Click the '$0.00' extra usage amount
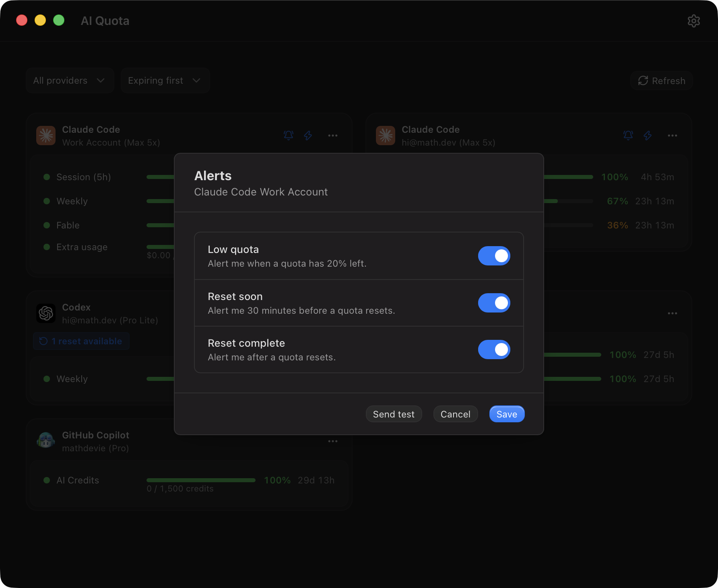718x588 pixels. click(x=159, y=255)
